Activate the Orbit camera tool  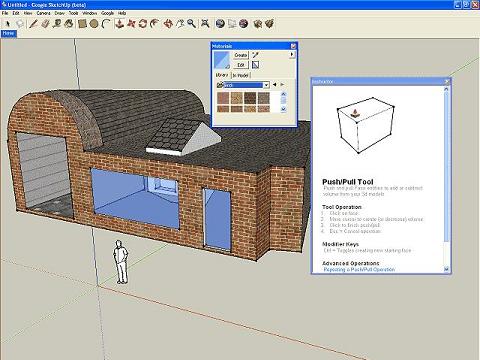pyautogui.click(x=168, y=24)
